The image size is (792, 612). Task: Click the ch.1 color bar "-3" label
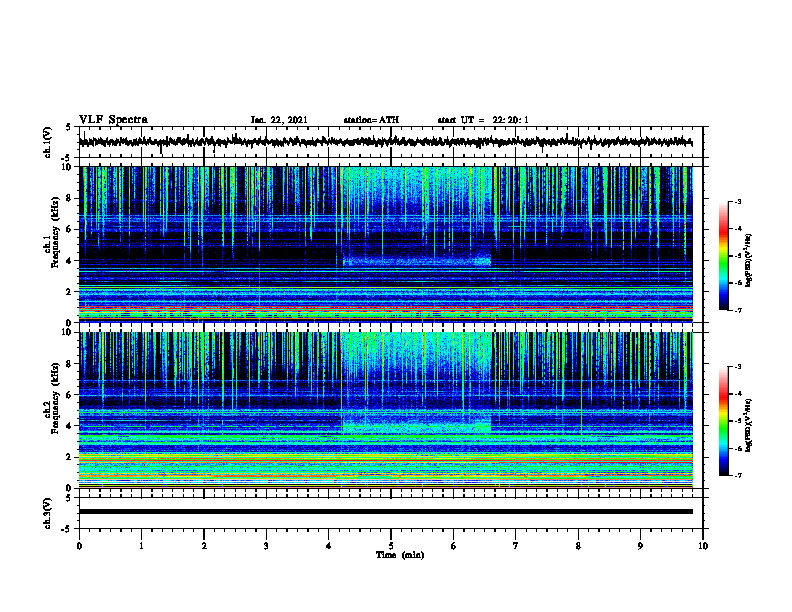click(x=738, y=201)
